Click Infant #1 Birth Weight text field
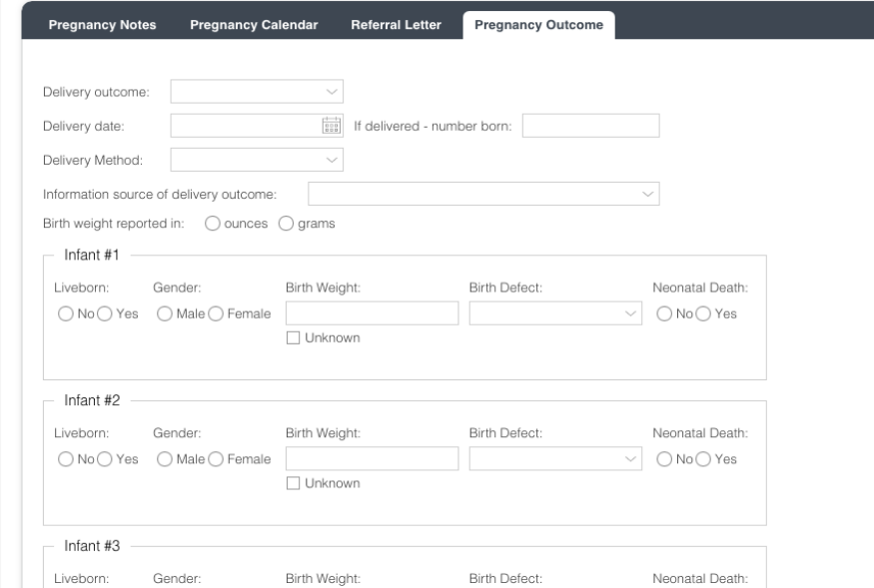Screen dimensions: 874x588 pyautogui.click(x=372, y=313)
